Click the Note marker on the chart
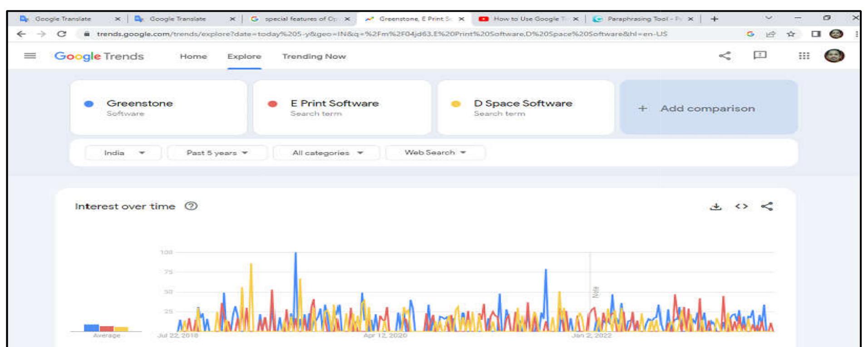 pyautogui.click(x=596, y=292)
